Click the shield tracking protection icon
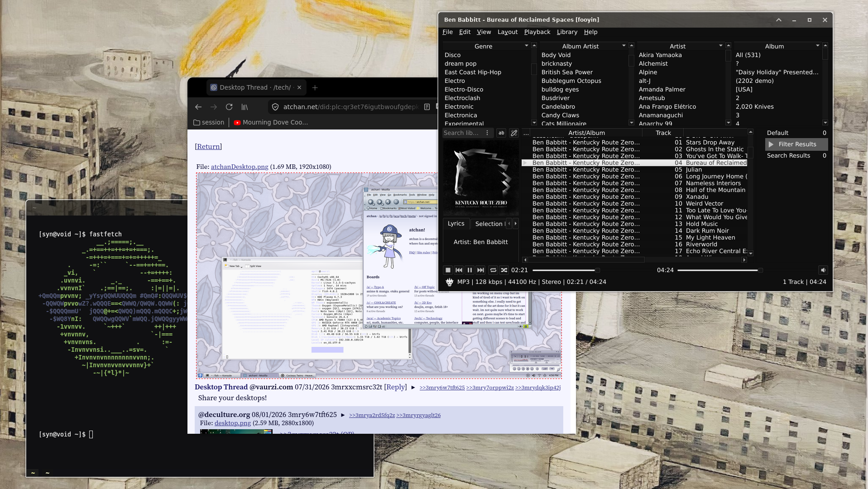868x489 pixels. (275, 107)
